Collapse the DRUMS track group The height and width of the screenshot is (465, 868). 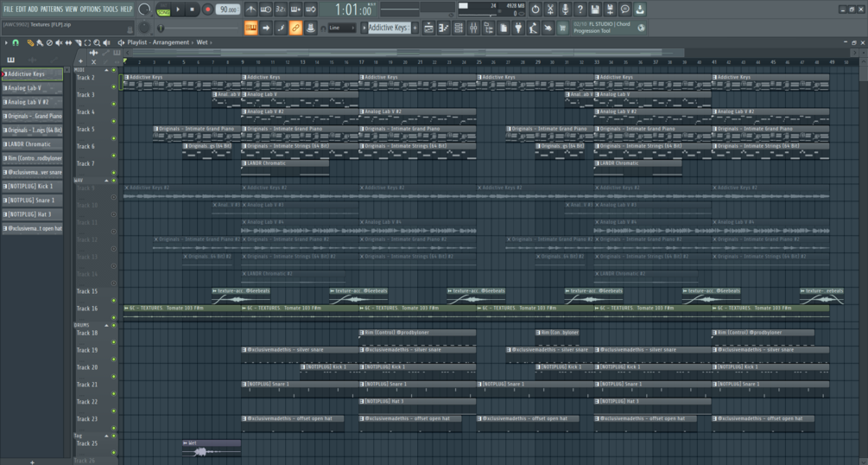(x=107, y=325)
